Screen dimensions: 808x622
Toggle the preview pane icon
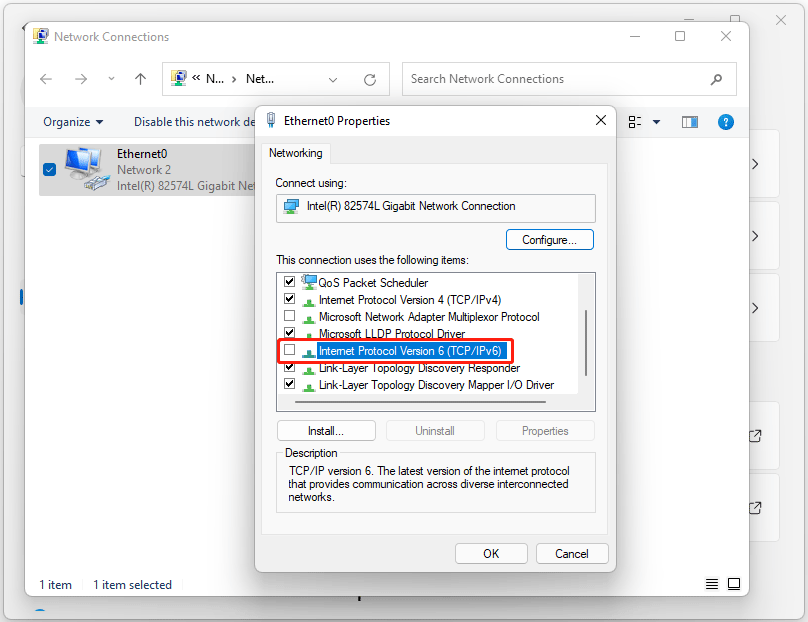coord(689,122)
